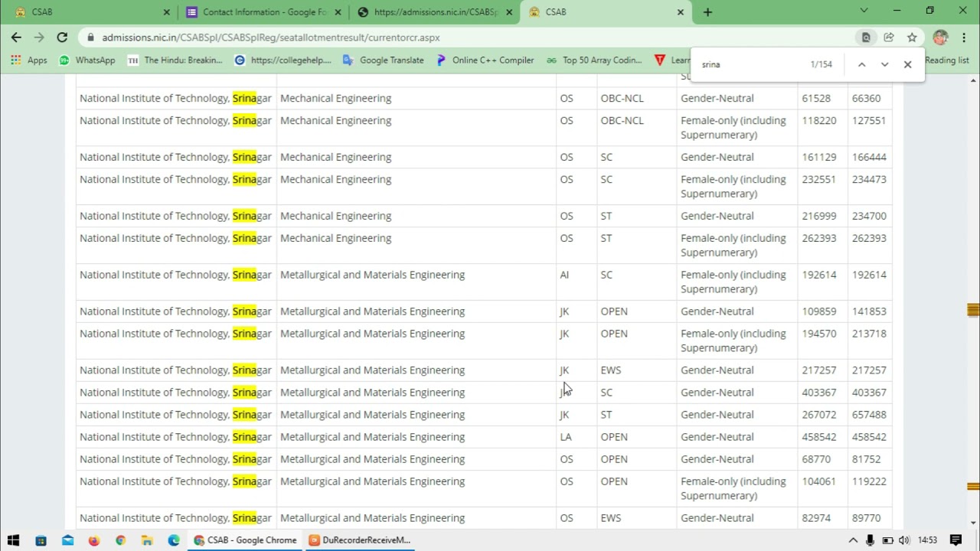Click the address bar URL
The image size is (980, 551).
[x=271, y=37]
